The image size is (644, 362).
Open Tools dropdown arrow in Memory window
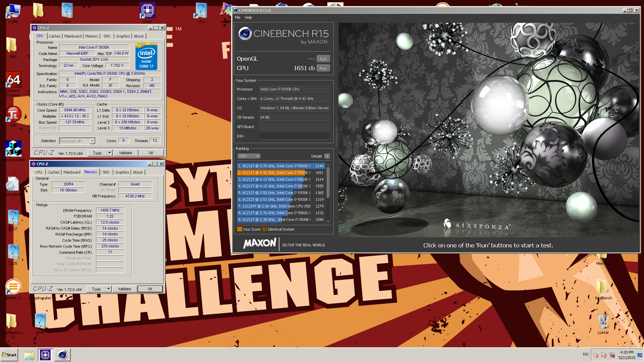[108, 289]
